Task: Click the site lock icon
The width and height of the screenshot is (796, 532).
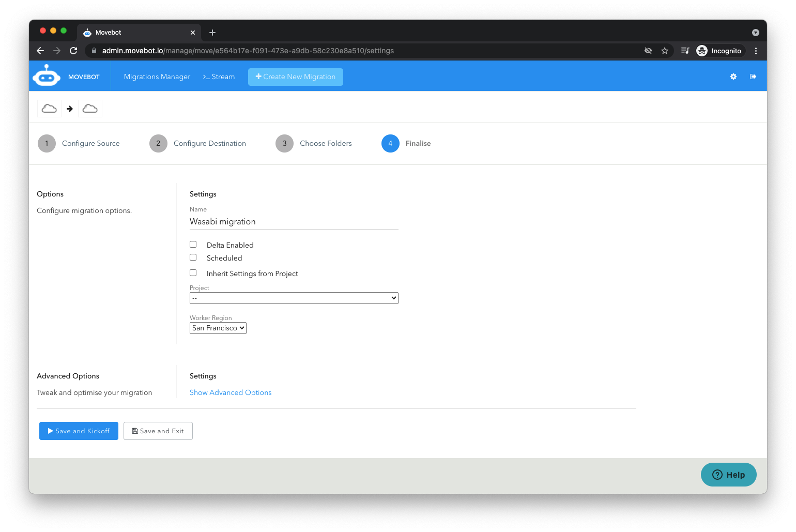Action: pos(94,51)
